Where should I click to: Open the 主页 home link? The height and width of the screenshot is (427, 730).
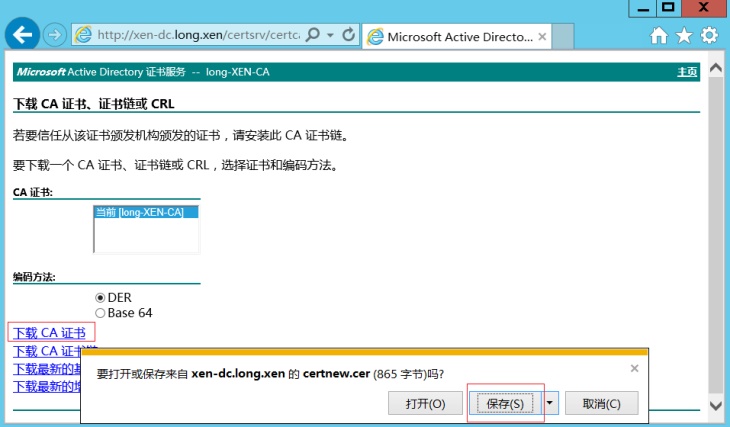coord(687,72)
